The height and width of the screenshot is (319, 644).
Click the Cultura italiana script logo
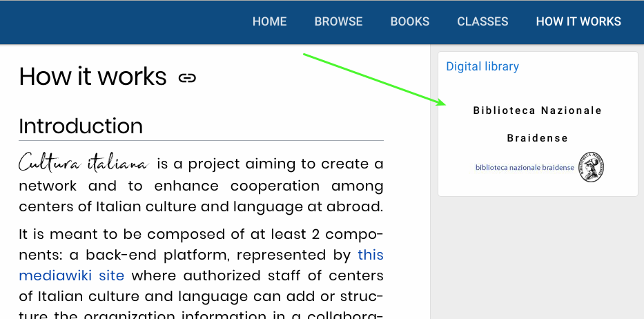click(83, 164)
